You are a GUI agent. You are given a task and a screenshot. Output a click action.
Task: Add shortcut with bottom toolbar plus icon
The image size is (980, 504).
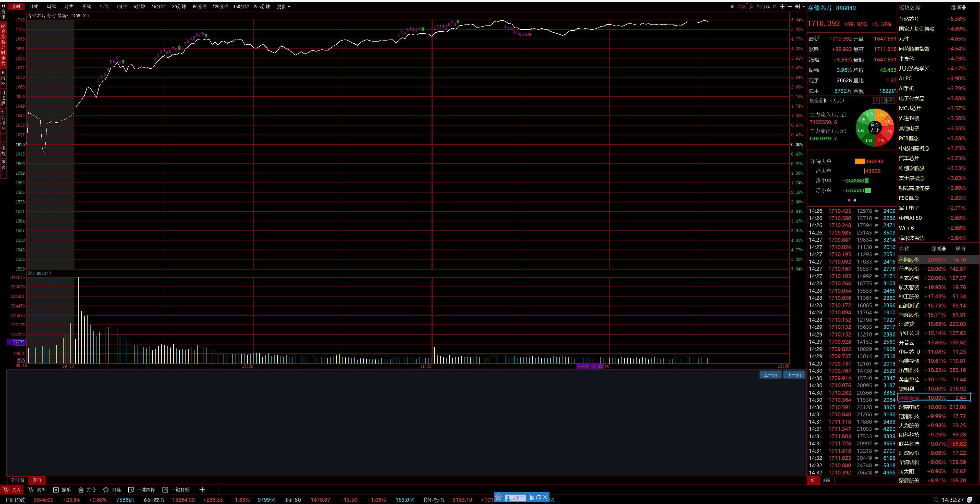[202, 489]
